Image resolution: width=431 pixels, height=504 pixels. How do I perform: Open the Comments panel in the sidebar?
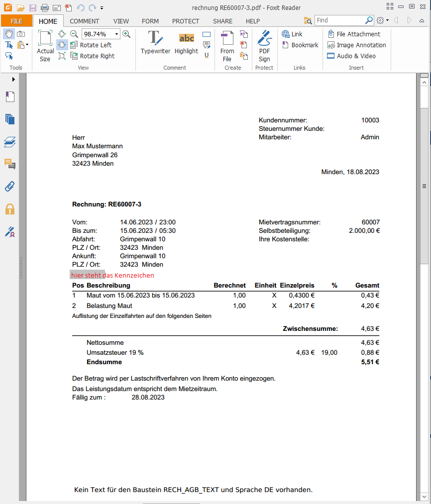(x=10, y=164)
